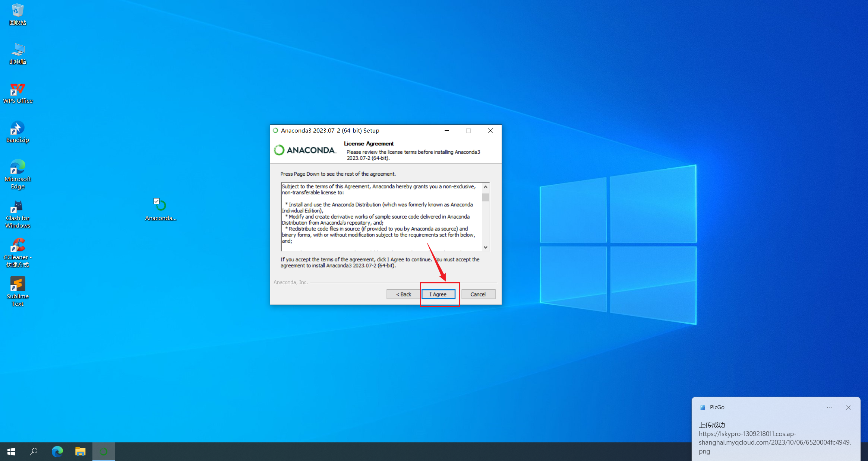Click Microsoft Edge in the taskbar
Viewport: 868px width, 461px height.
(57, 452)
